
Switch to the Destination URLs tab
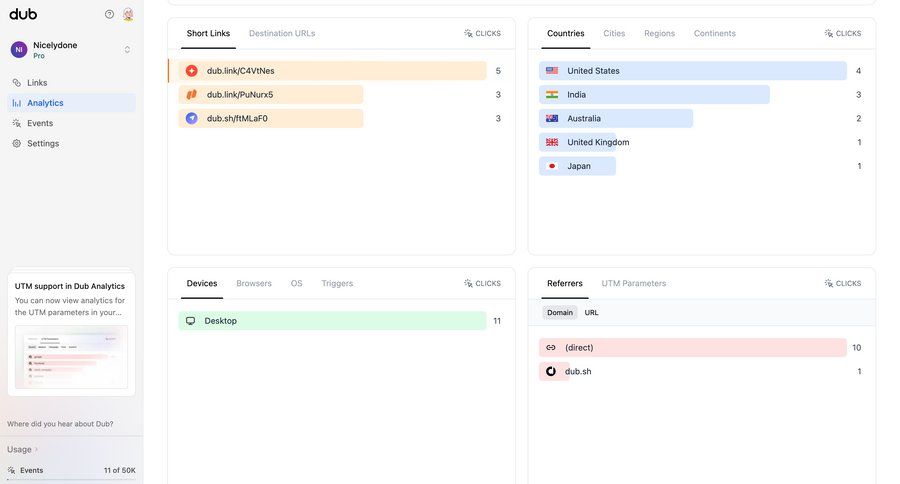282,33
